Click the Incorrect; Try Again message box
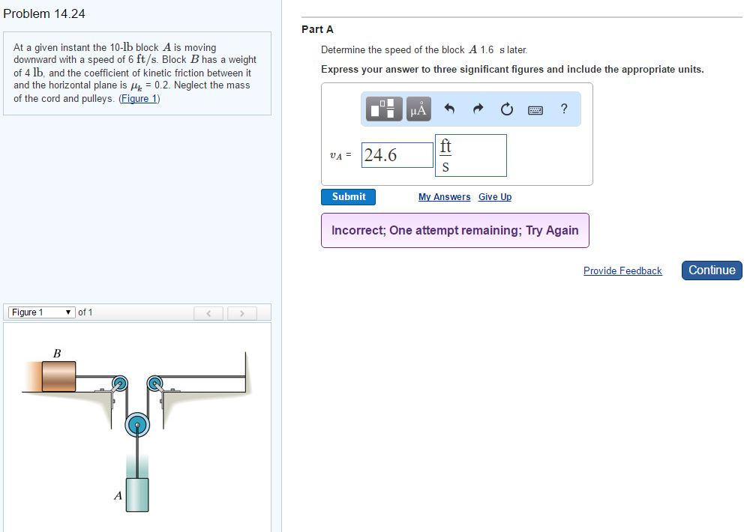Screen dimensions: 756x532 (455, 230)
